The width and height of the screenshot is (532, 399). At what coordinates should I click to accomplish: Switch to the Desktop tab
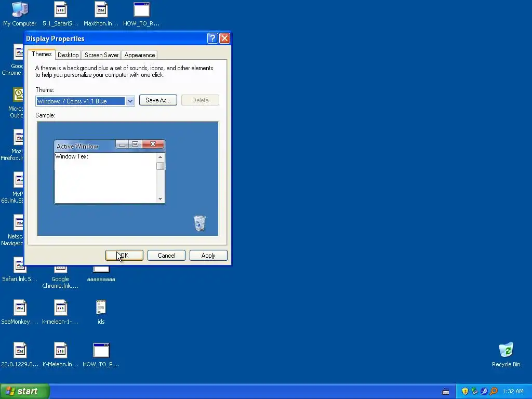point(68,55)
